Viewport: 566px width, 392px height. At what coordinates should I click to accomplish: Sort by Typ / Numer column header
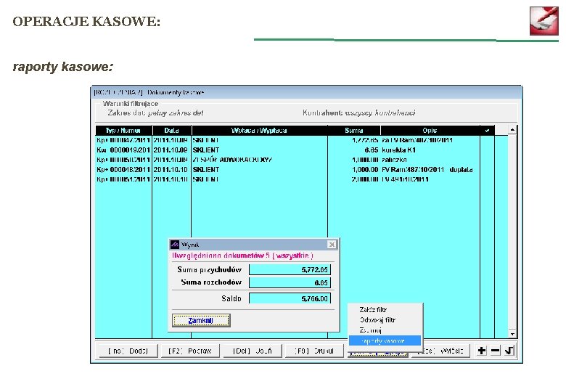[123, 131]
